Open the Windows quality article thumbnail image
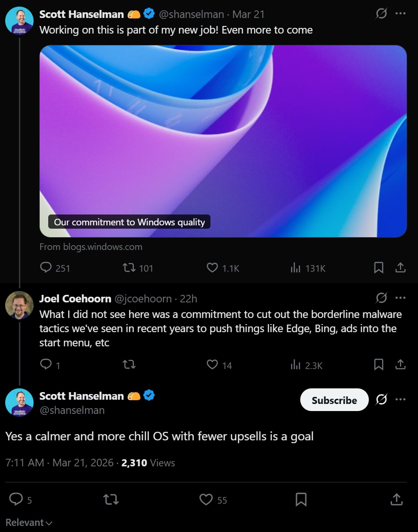The height and width of the screenshot is (532, 418). point(222,140)
